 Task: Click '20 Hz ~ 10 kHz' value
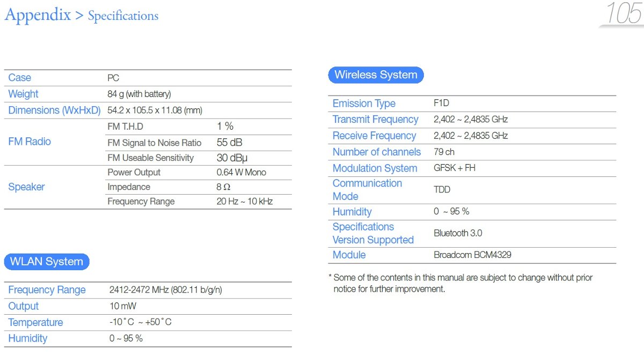click(245, 202)
